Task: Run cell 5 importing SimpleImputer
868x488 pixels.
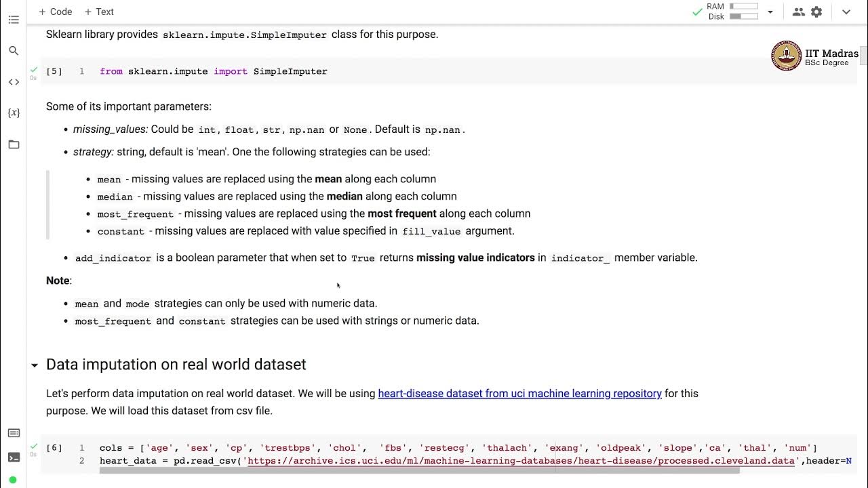Action: tap(54, 71)
